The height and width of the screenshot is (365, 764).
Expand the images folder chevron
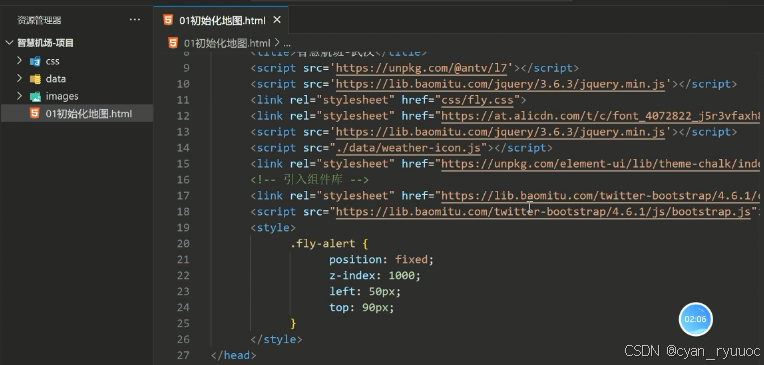(19, 96)
